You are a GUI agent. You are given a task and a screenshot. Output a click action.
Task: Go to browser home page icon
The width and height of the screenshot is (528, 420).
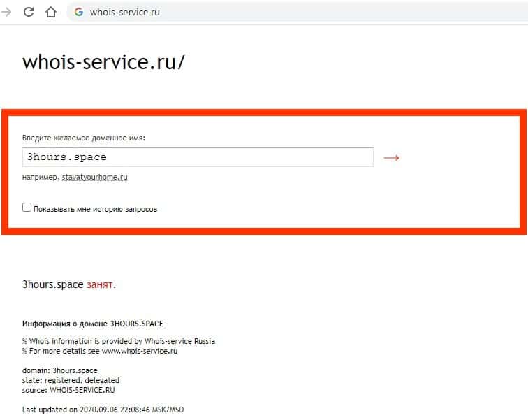pyautogui.click(x=51, y=12)
